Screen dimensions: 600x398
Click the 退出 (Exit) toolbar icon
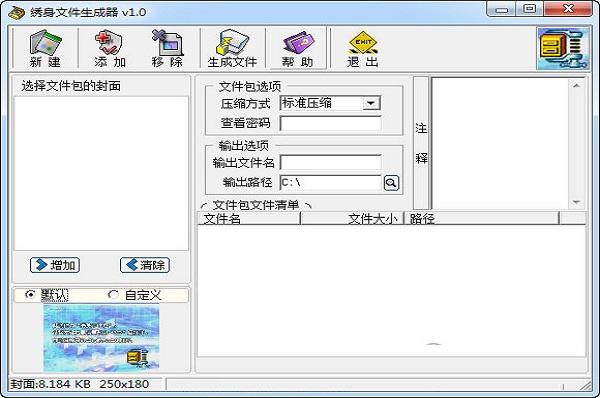(x=362, y=49)
